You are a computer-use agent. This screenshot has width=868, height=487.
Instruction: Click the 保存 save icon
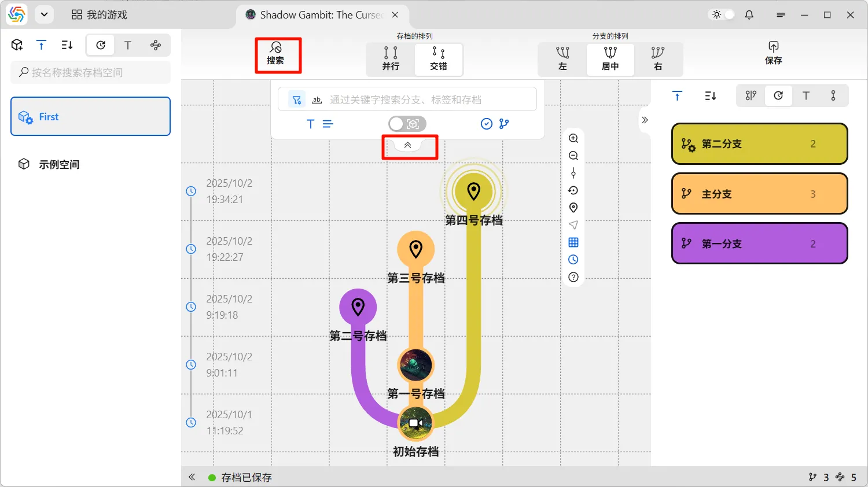[773, 53]
